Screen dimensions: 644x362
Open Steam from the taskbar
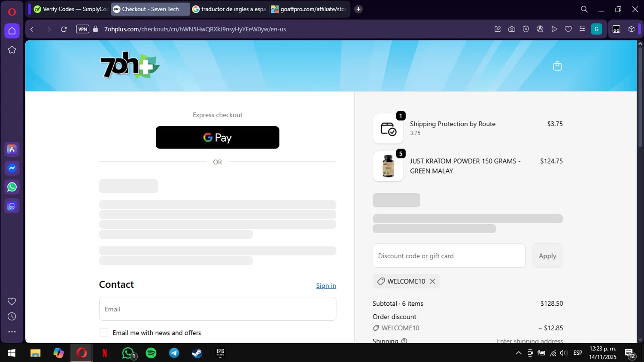(197, 353)
